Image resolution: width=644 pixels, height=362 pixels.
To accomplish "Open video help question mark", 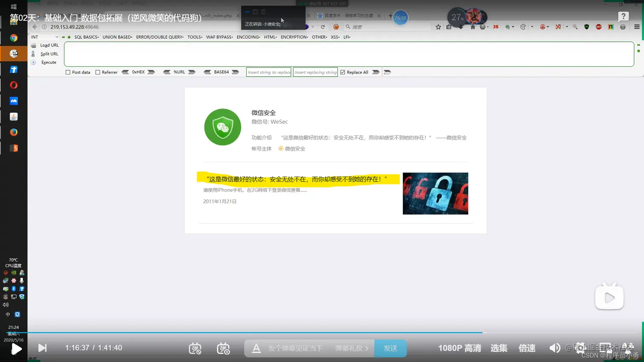I will click(624, 16).
